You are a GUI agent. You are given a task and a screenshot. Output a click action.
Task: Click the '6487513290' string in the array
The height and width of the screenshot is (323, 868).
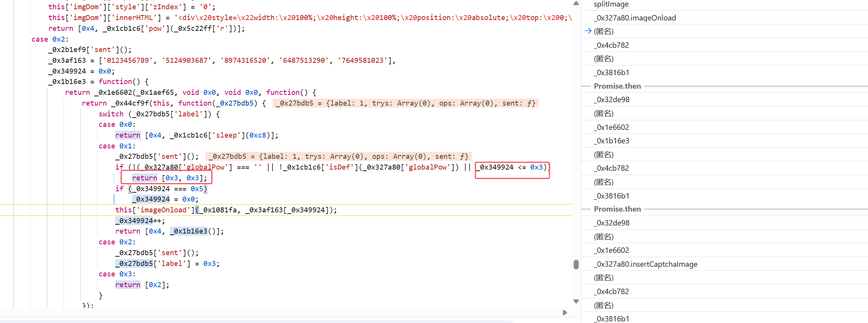click(x=304, y=61)
